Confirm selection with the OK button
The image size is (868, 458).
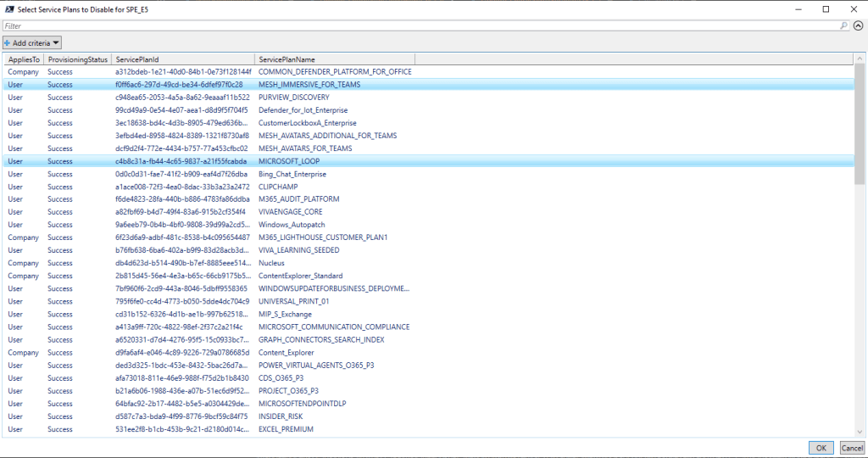[821, 448]
